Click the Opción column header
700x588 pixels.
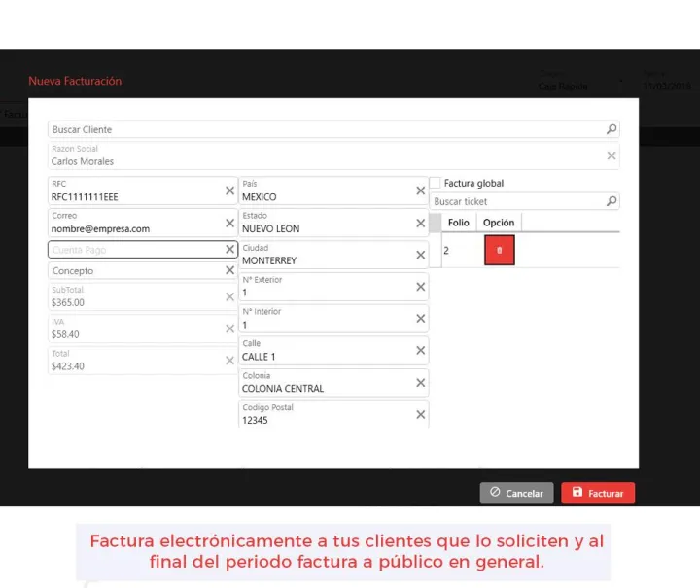click(x=499, y=223)
